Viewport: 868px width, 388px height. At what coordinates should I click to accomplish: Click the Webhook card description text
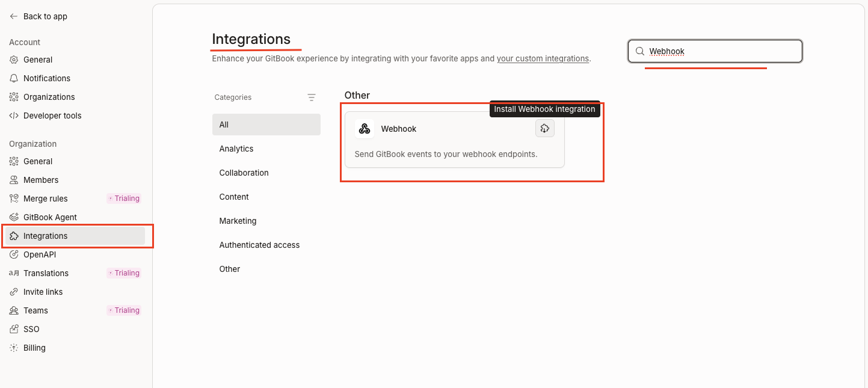click(x=446, y=154)
